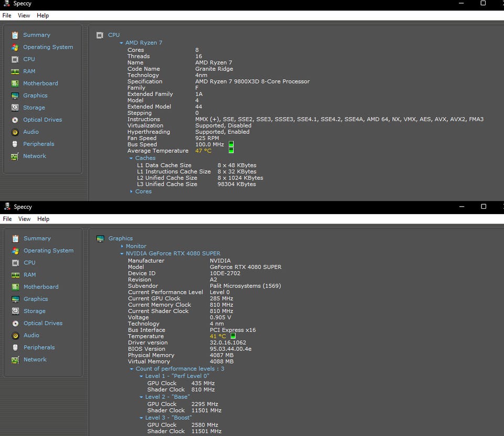Click the green temperature indicator beside 47 °C
This screenshot has width=504, height=436.
[x=231, y=150]
